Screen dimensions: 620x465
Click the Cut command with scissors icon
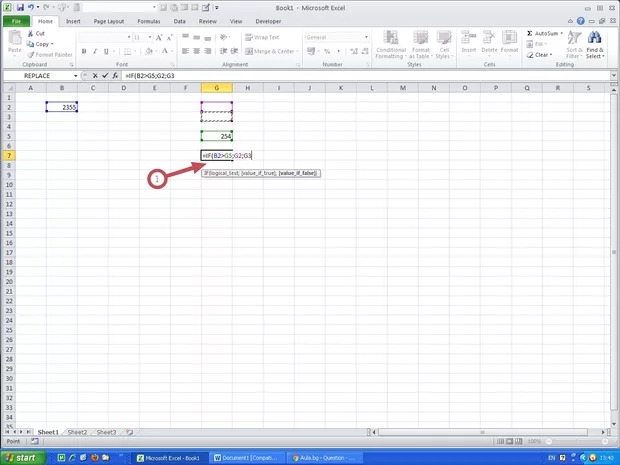click(x=36, y=34)
